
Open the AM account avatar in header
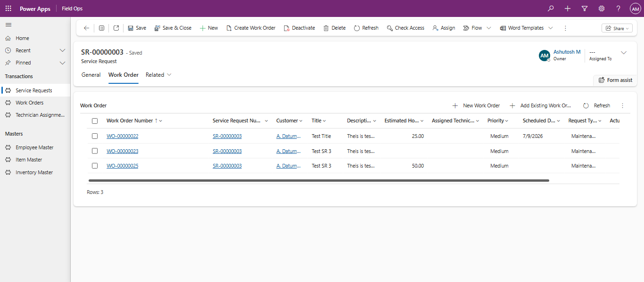coord(635,8)
